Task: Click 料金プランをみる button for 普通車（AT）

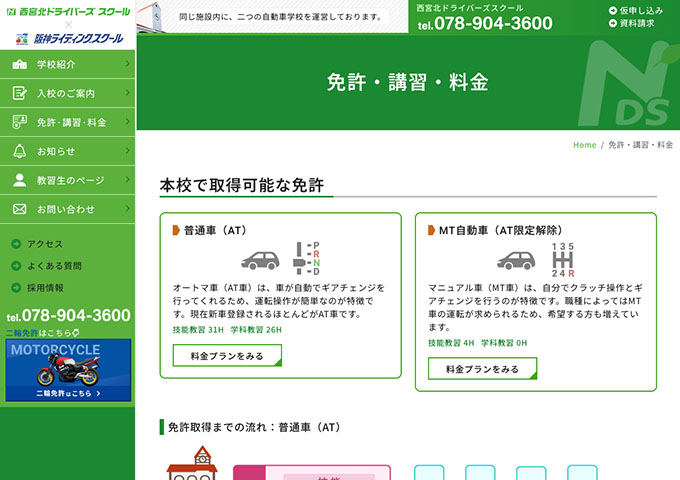Action: pyautogui.click(x=227, y=356)
